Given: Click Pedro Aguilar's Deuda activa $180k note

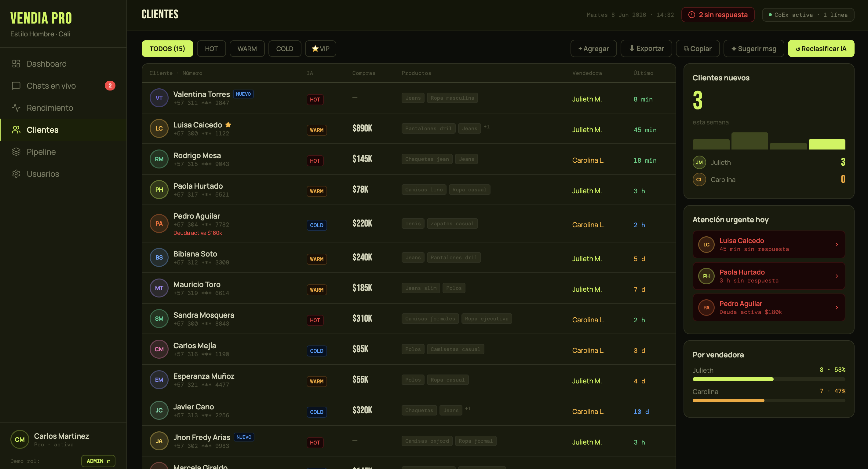Looking at the screenshot, I should coord(198,233).
